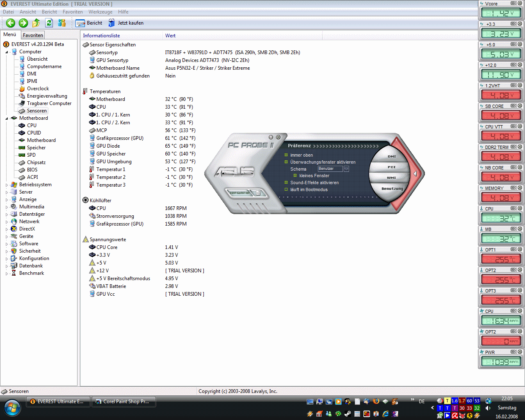Select CPUID in the tree
This screenshot has height=420, width=525.
34,133
